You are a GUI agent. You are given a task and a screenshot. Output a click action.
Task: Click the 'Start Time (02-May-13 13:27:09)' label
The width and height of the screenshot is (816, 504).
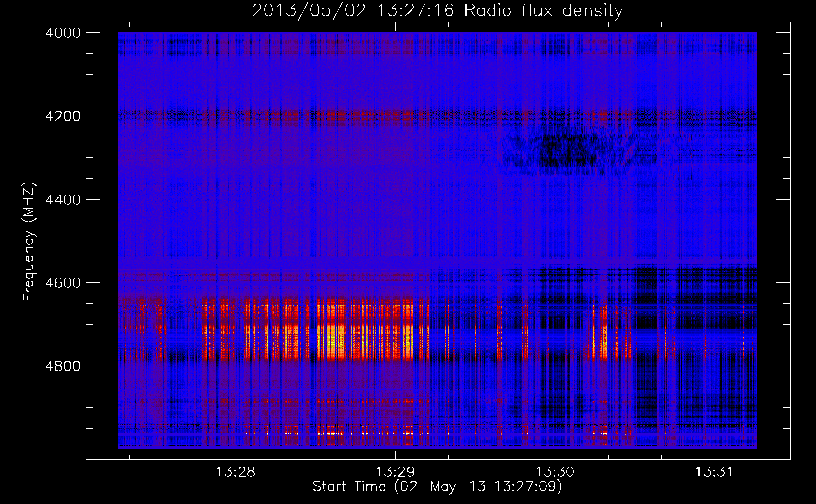(437, 487)
